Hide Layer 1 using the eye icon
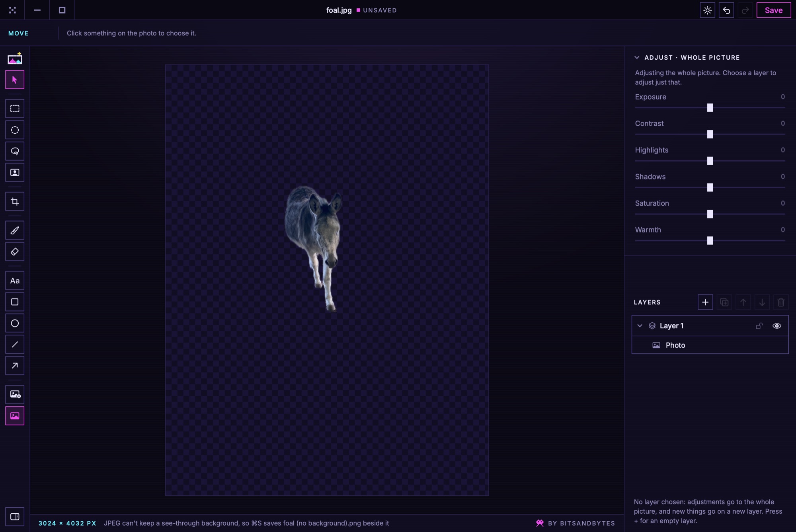The width and height of the screenshot is (796, 532). [776, 326]
